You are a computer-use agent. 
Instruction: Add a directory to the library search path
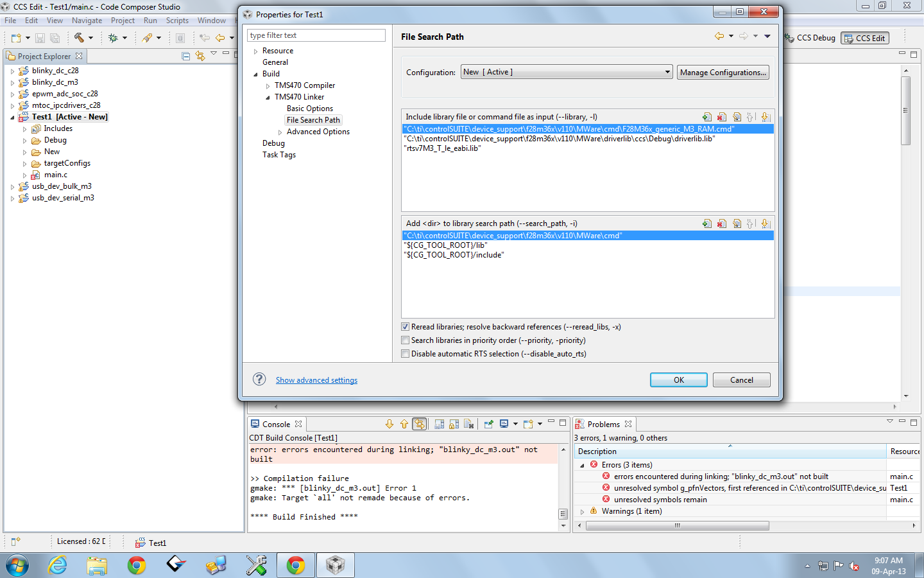coord(707,223)
